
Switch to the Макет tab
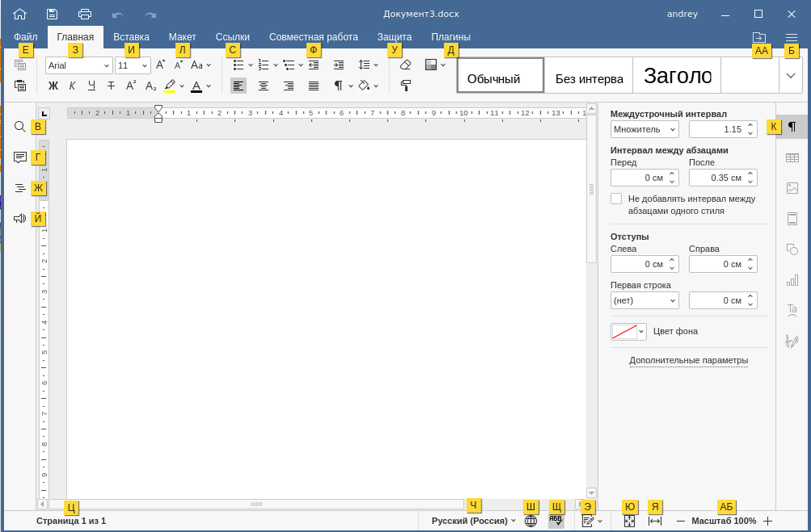click(182, 37)
